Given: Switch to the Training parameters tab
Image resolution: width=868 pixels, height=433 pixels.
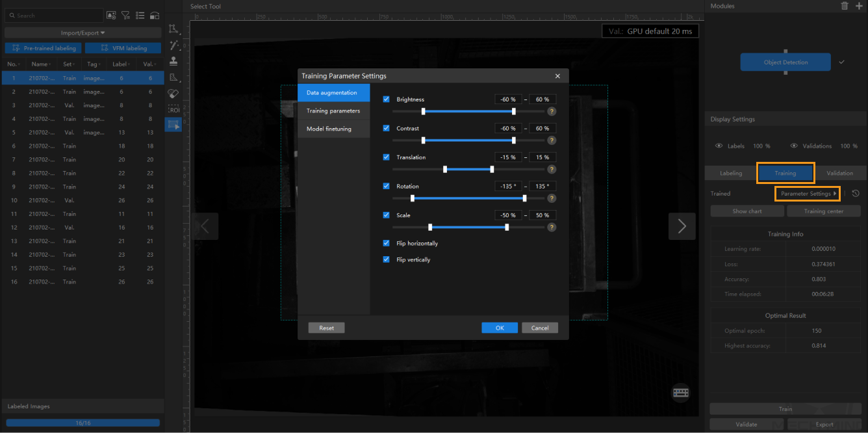Looking at the screenshot, I should click(333, 111).
